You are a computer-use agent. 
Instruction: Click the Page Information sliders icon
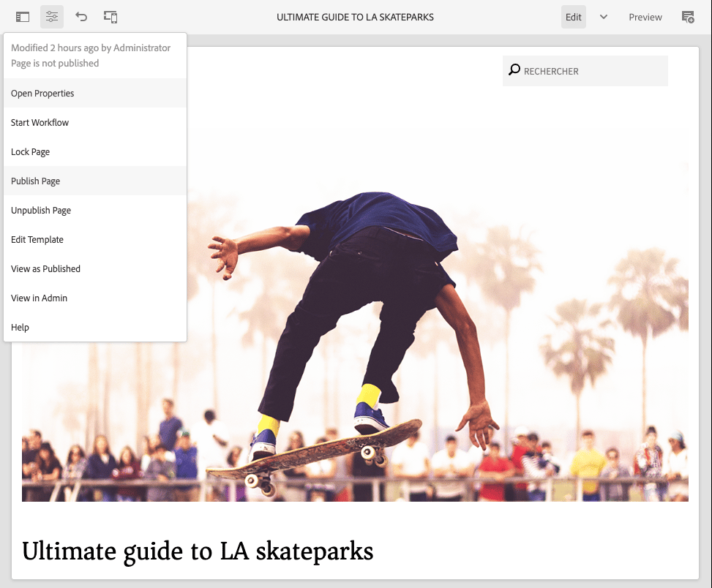point(51,16)
